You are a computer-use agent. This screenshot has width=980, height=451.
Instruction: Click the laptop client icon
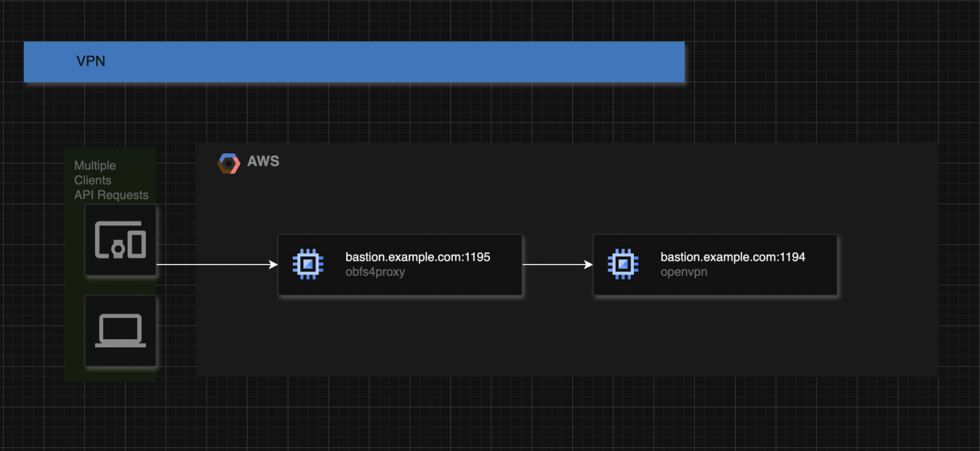pos(120,330)
